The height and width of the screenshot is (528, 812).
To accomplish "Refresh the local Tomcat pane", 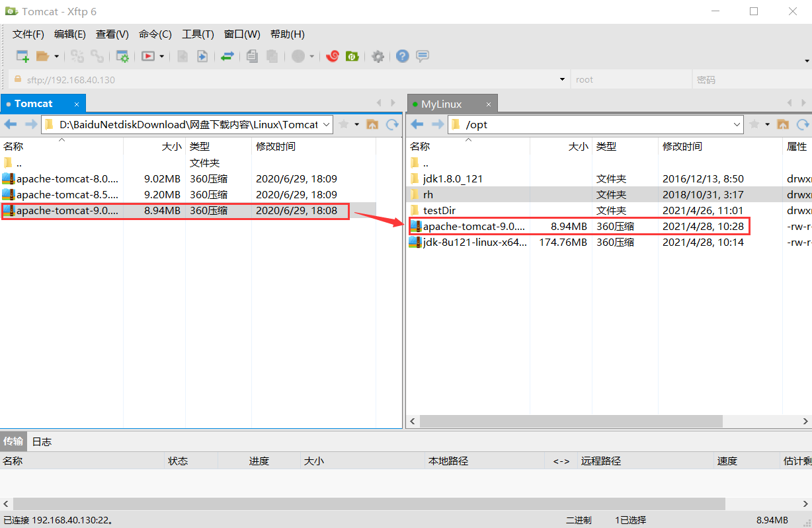I will pyautogui.click(x=393, y=124).
